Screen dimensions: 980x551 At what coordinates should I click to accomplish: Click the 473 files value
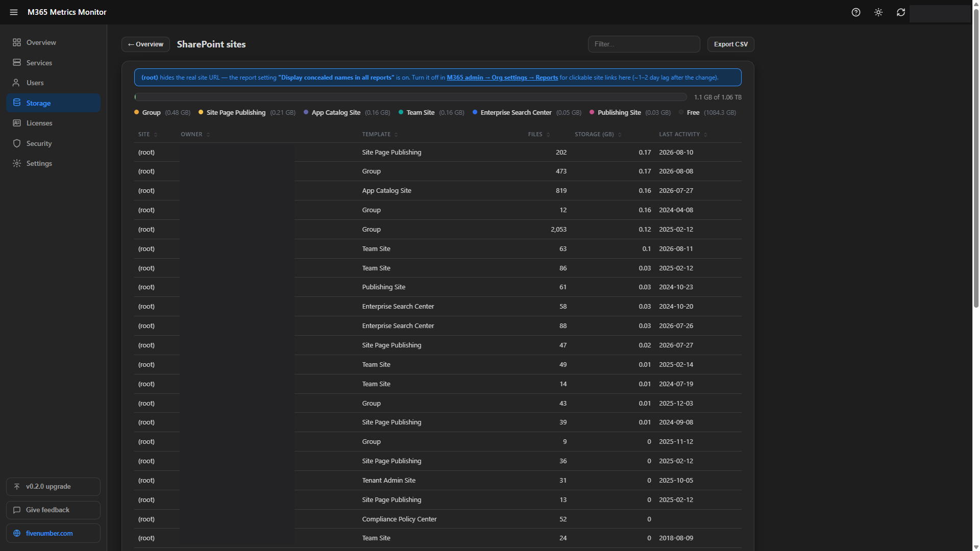(x=561, y=171)
